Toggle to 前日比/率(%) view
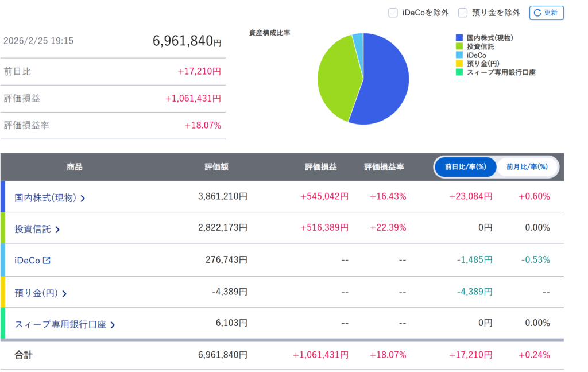This screenshot has width=588, height=372. point(465,167)
